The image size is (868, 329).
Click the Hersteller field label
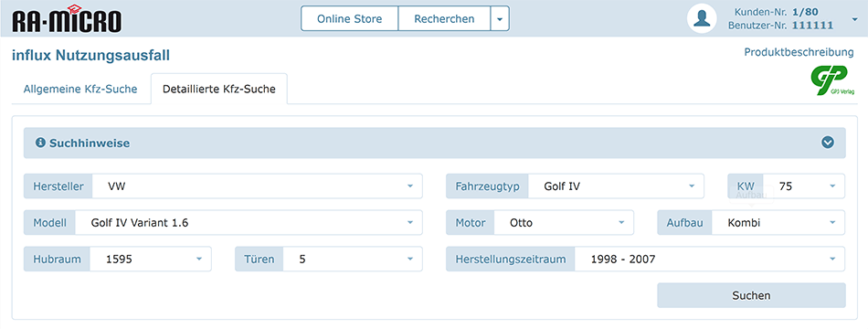pos(58,186)
